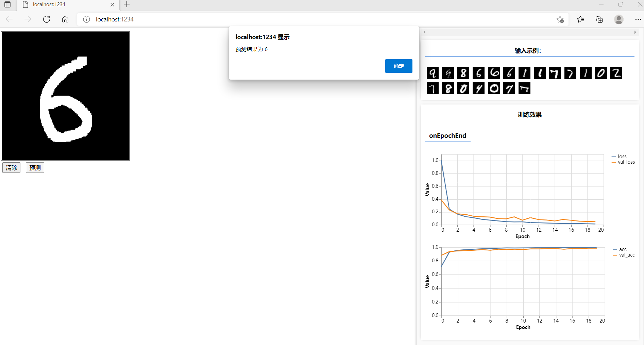Viewport: 644px width, 345px height.
Task: Open the user profile avatar
Action: click(619, 19)
